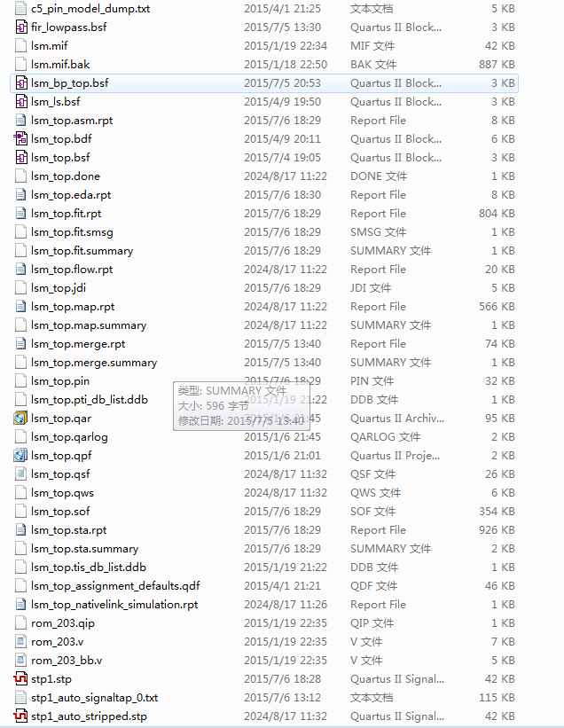Select the lsm_bp_top.bsf file icon
Screen dimensions: 564x728
click(21, 83)
